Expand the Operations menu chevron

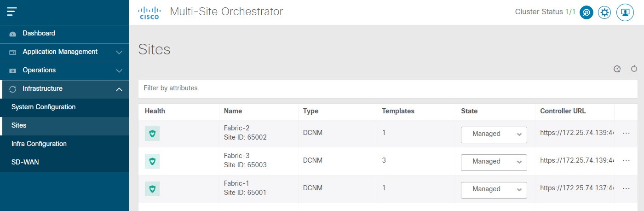[119, 70]
